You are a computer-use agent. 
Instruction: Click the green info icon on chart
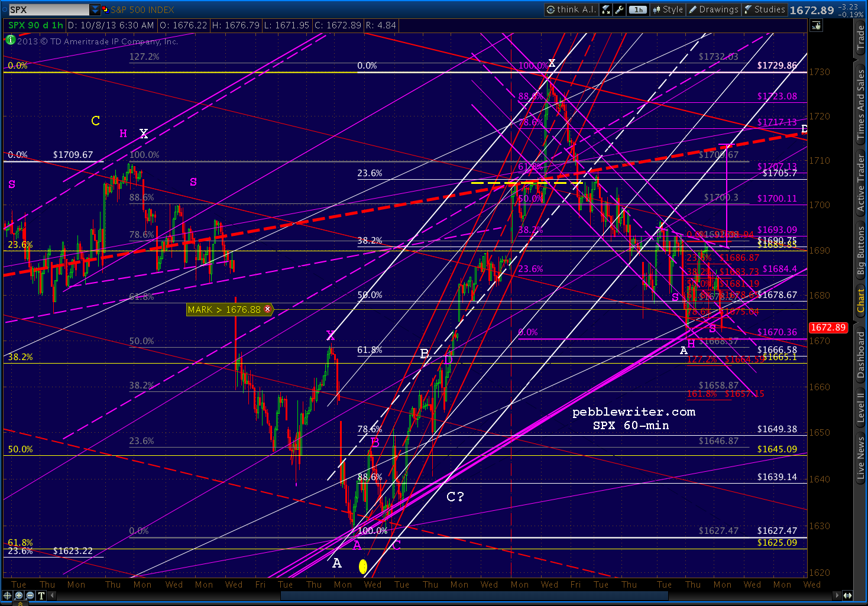click(x=10, y=40)
